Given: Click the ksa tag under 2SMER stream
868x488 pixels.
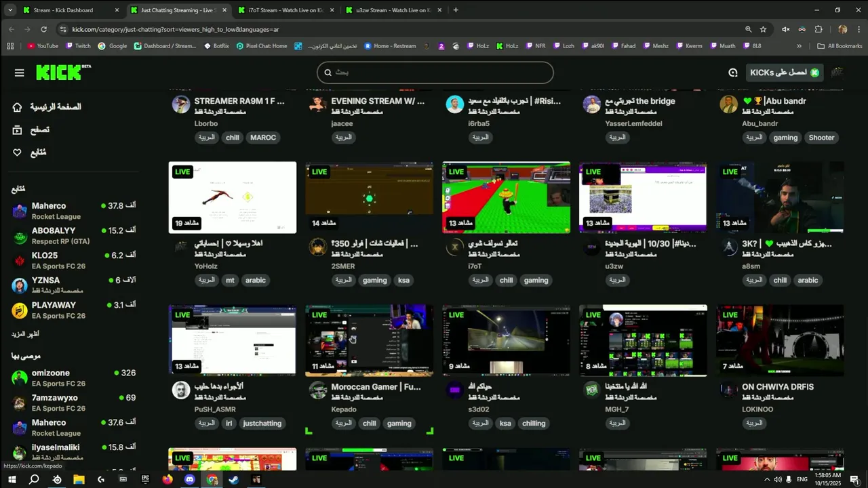Looking at the screenshot, I should [x=403, y=280].
